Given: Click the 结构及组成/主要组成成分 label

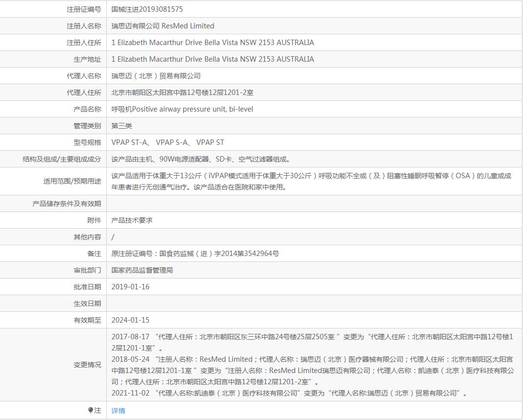Looking at the screenshot, I should (62, 159).
